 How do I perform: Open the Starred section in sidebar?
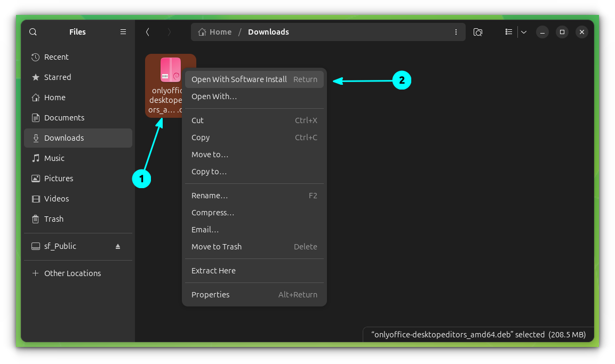[x=57, y=77]
